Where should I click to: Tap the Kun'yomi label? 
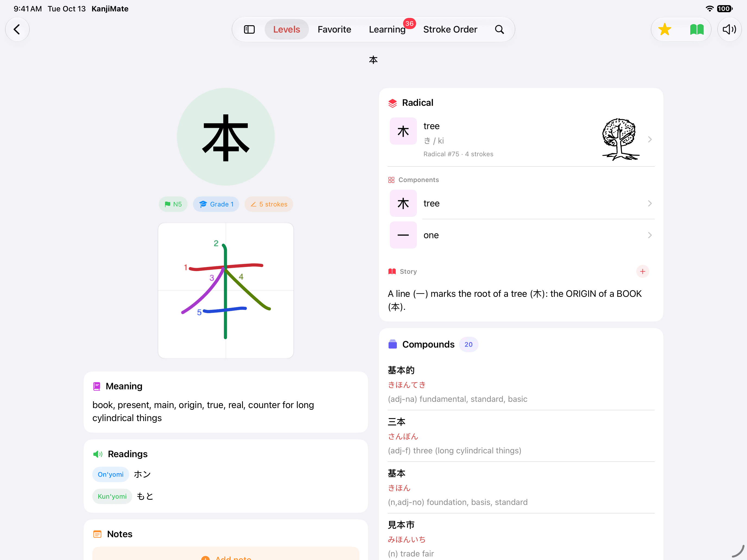tap(112, 496)
